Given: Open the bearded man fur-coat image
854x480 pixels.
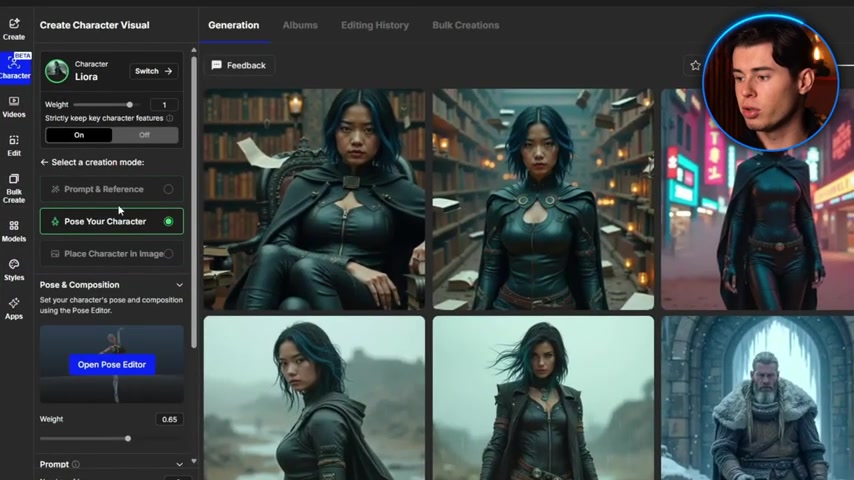Looking at the screenshot, I should (758, 398).
